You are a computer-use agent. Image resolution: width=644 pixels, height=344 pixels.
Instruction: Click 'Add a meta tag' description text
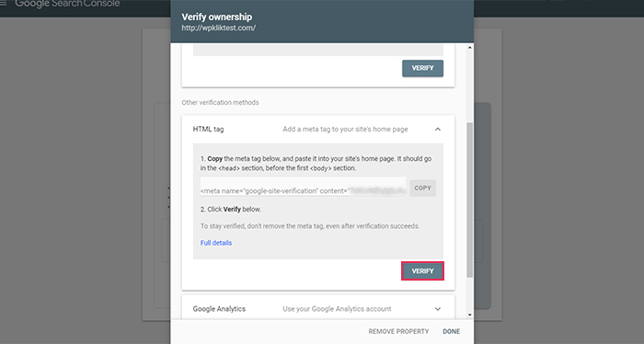pyautogui.click(x=345, y=130)
